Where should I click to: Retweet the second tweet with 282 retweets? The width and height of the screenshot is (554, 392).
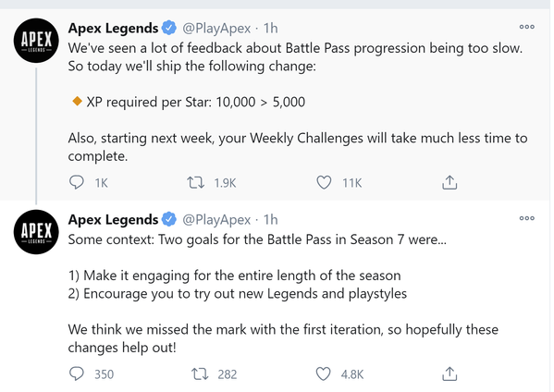pos(200,374)
